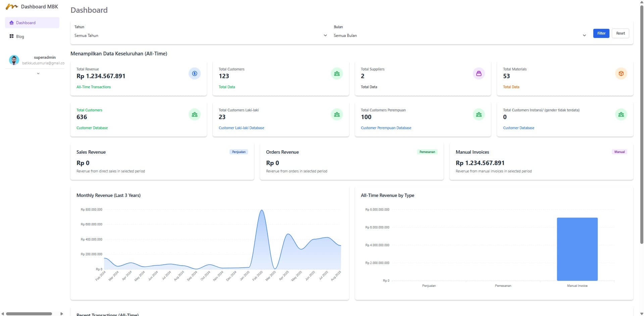
Task: Open Dashboard in the sidebar
Action: click(32, 23)
